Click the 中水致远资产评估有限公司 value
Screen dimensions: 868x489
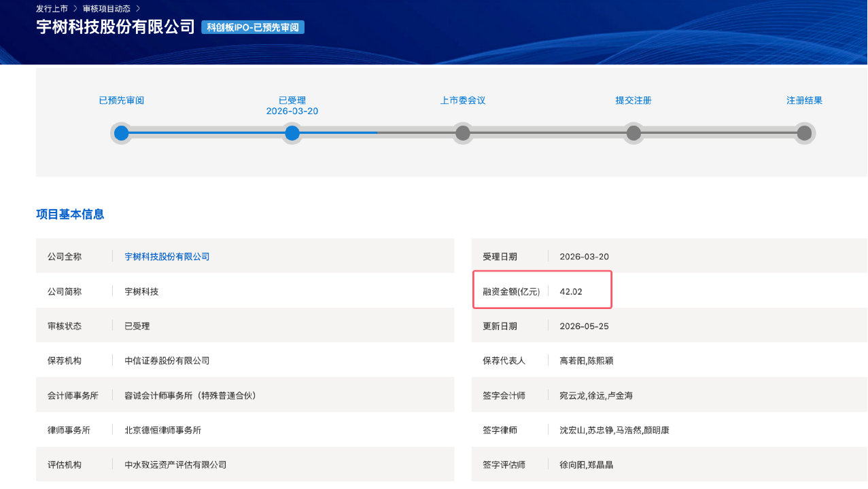(175, 465)
